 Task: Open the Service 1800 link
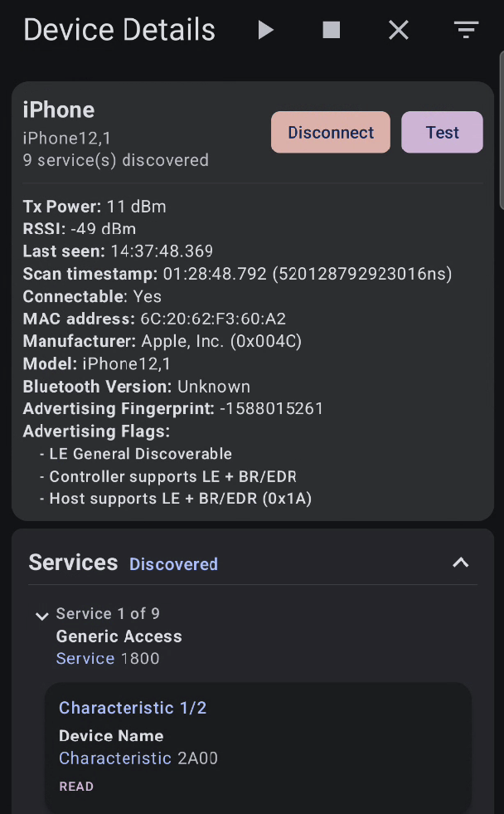(x=85, y=658)
